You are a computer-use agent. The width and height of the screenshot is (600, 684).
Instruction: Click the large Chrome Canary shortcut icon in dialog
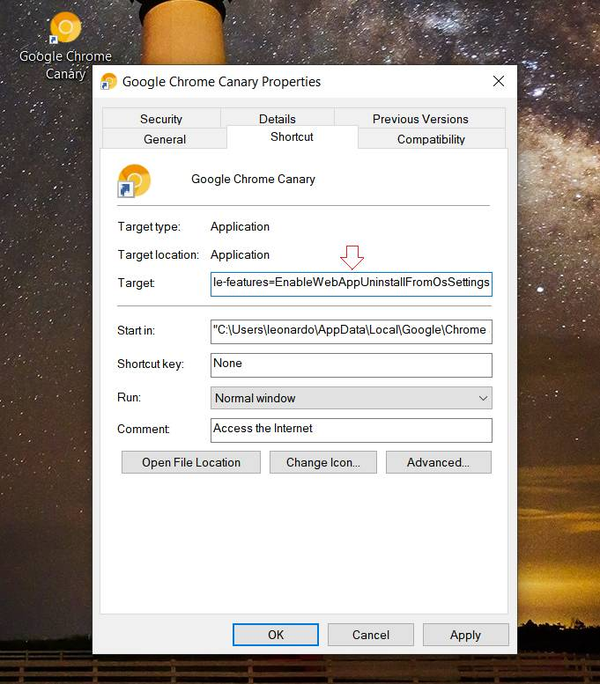(x=134, y=181)
